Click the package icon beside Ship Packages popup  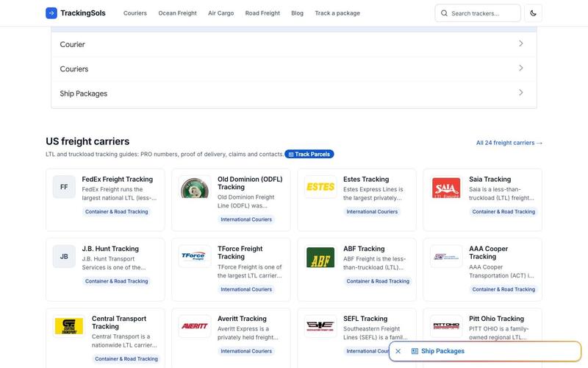coord(415,351)
